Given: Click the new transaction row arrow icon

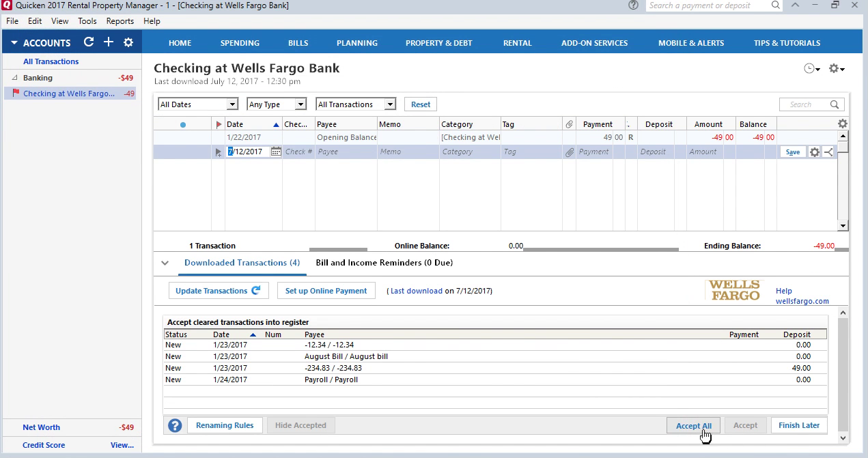Looking at the screenshot, I should click(219, 152).
